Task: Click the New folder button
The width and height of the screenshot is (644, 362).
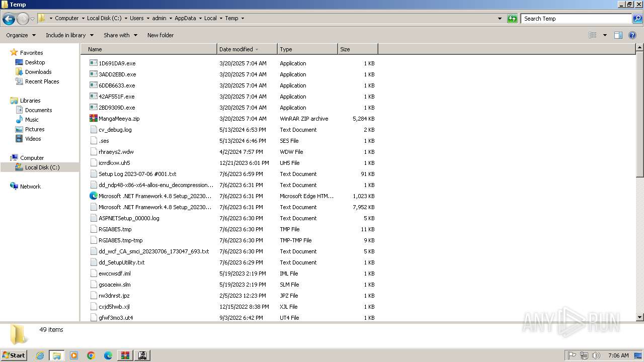Action: coord(160,35)
